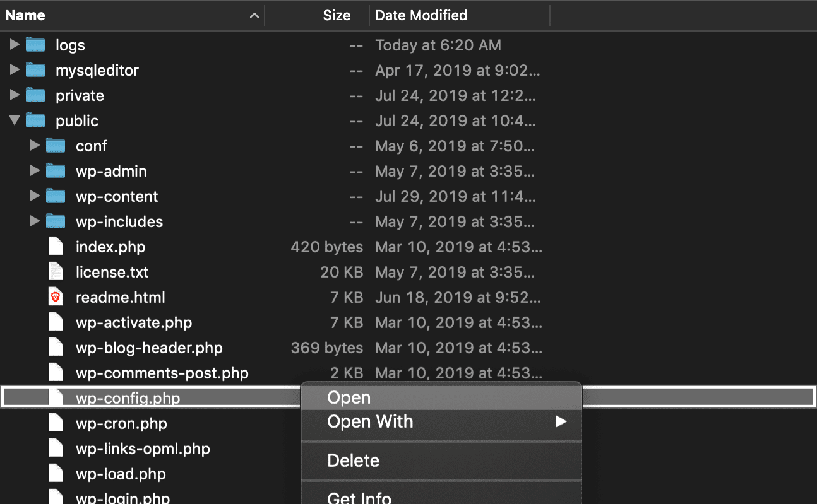Open the logs folder icon
Screen dimensions: 817x504
pos(35,44)
